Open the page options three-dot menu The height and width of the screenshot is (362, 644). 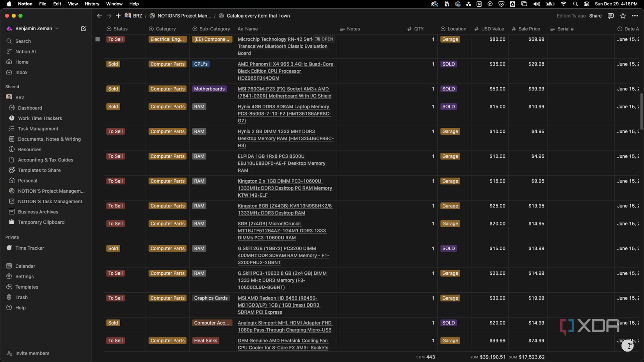click(635, 16)
